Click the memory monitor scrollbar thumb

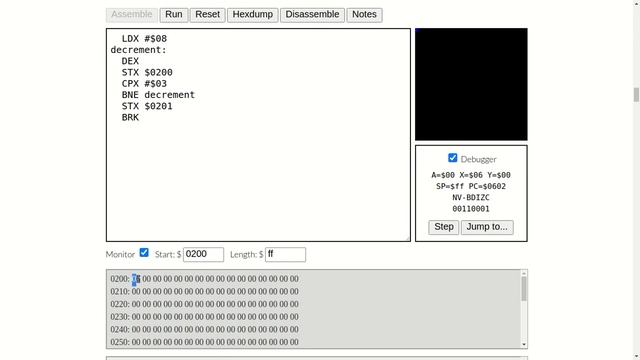click(524, 289)
